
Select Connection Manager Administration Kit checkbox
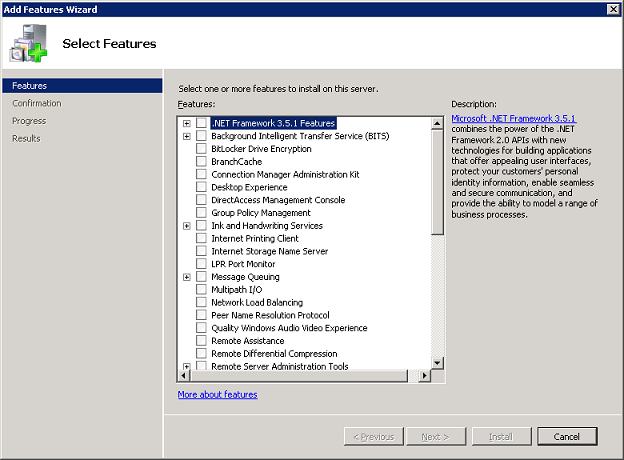point(201,174)
